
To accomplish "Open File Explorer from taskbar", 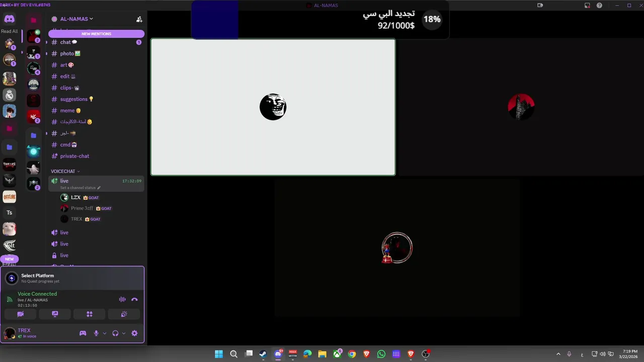I will 322,354.
